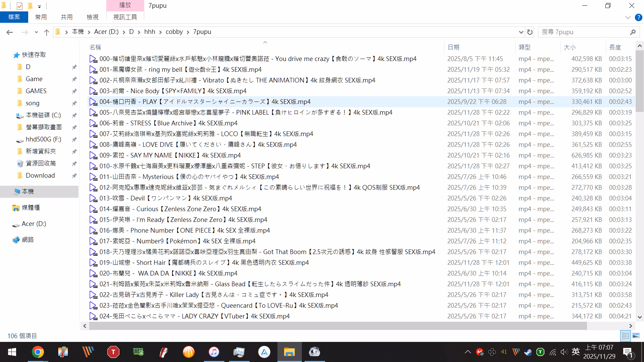Unpin the song folder from quick access
644x362 pixels.
(x=74, y=103)
